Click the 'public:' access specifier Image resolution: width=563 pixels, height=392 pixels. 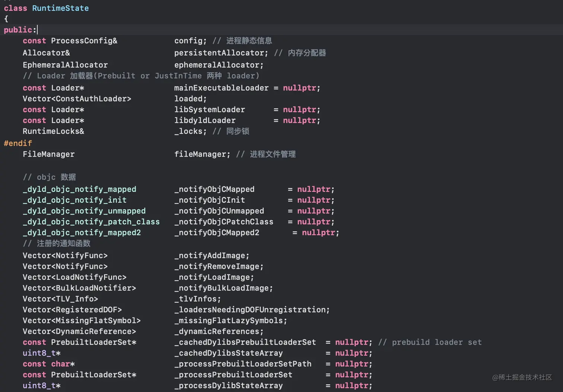click(20, 30)
